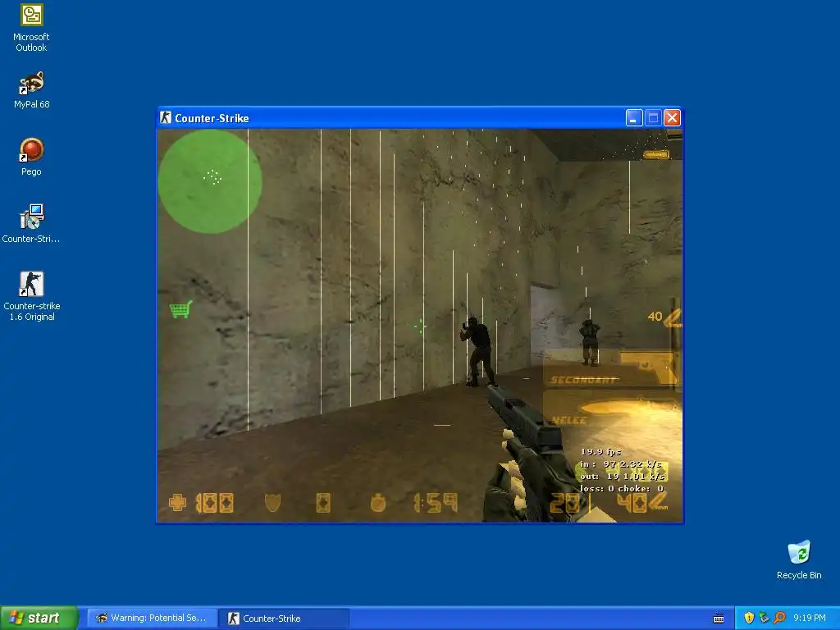Click the magnifier tray icon
Viewport: 840px width, 630px height.
pos(779,618)
